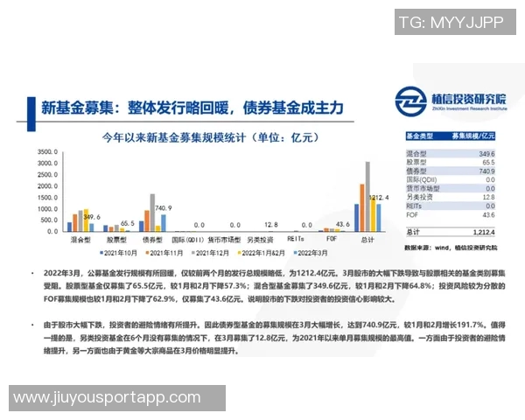
Task: Select the 2022年1月&2月 legend label
Action: point(263,253)
